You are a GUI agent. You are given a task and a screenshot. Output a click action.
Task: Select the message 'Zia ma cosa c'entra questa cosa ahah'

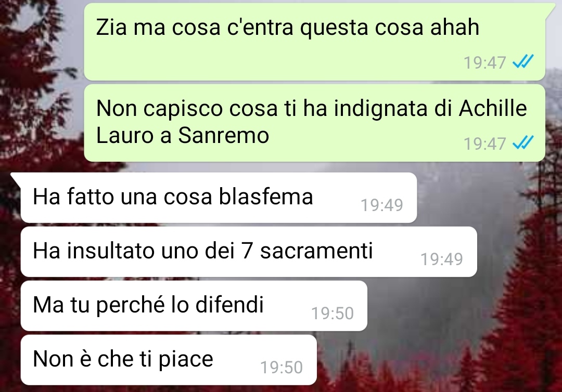pyautogui.click(x=315, y=42)
